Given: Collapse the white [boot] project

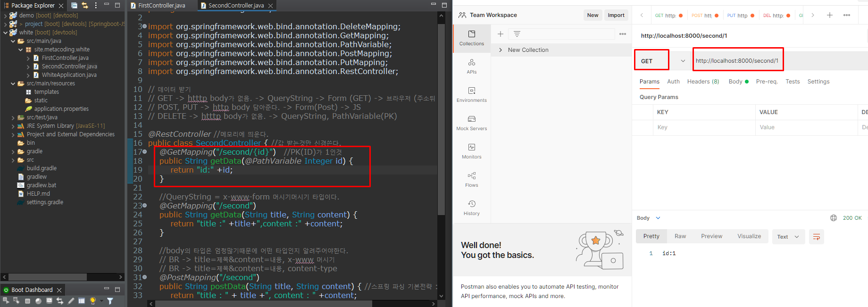Looking at the screenshot, I should point(5,33).
